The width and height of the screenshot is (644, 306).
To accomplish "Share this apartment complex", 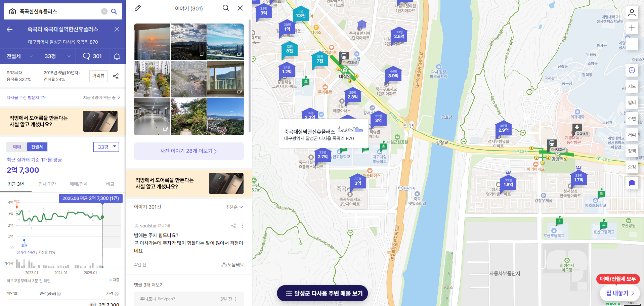I will coord(116,76).
